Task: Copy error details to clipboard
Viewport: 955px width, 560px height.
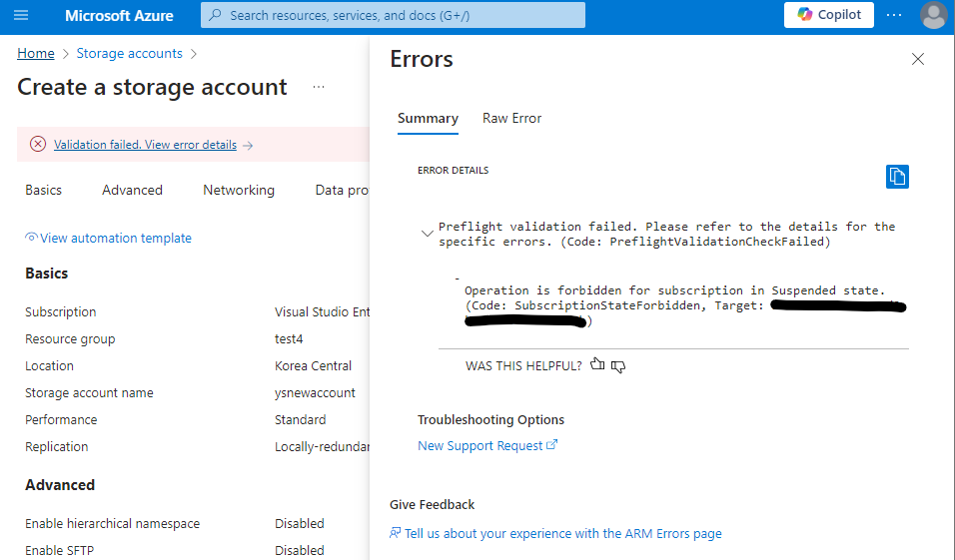Action: coord(897,177)
